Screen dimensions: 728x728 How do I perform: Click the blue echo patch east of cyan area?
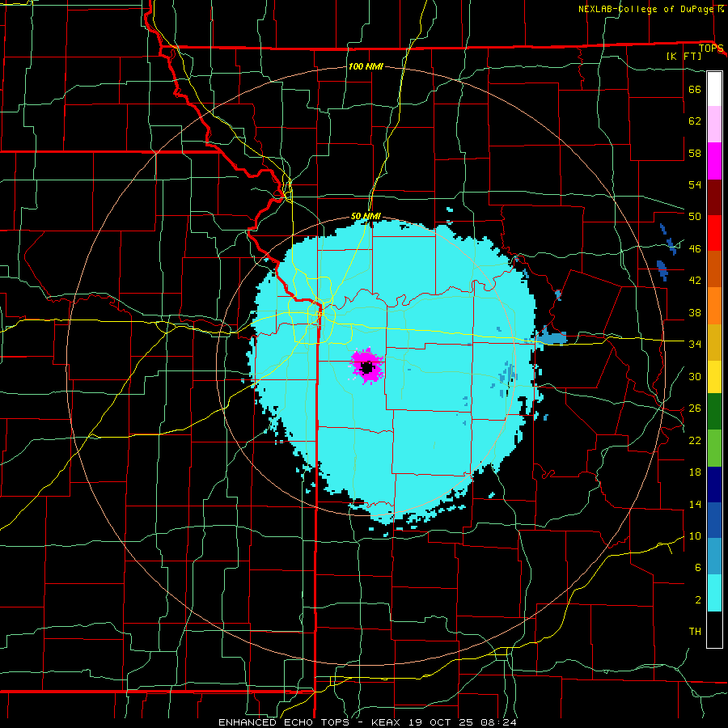pyautogui.click(x=552, y=336)
